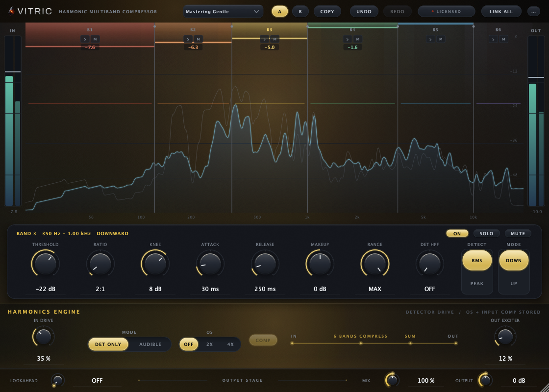Click the LICENSED status button

447,12
